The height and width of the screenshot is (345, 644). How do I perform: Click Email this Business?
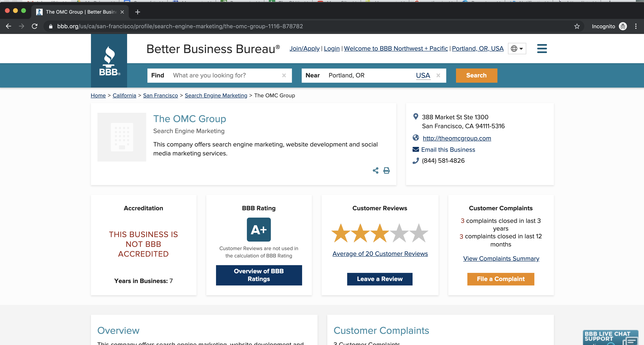pyautogui.click(x=448, y=150)
